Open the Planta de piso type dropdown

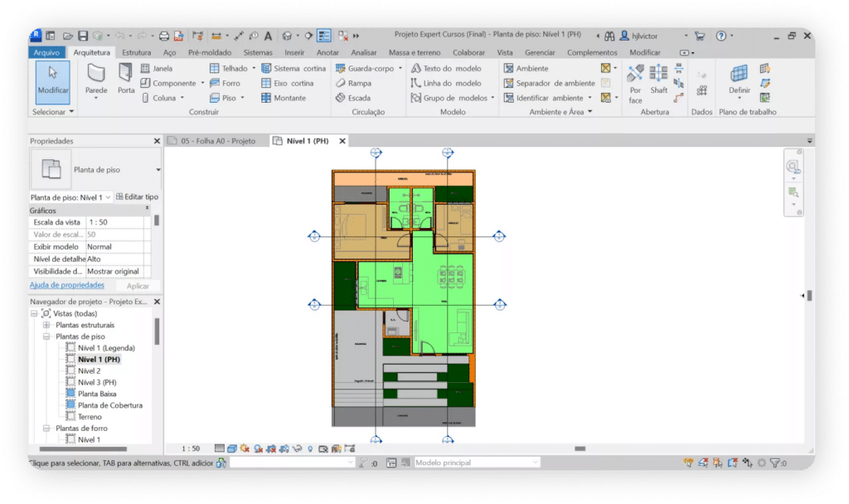click(158, 170)
